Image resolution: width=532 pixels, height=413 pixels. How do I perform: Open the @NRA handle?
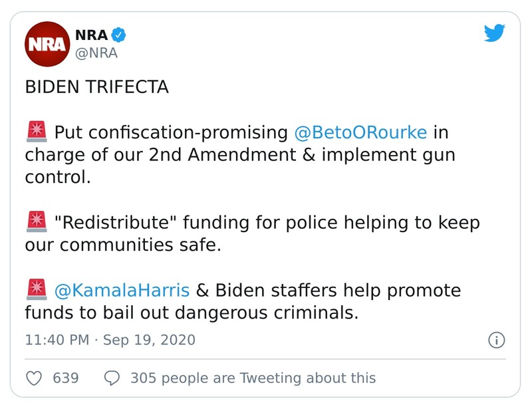(x=97, y=53)
